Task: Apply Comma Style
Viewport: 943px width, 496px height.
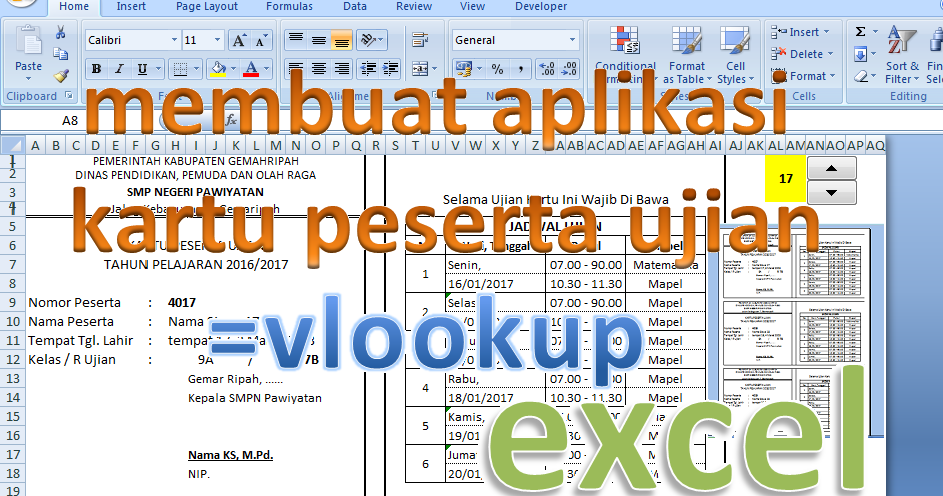Action: (x=521, y=69)
